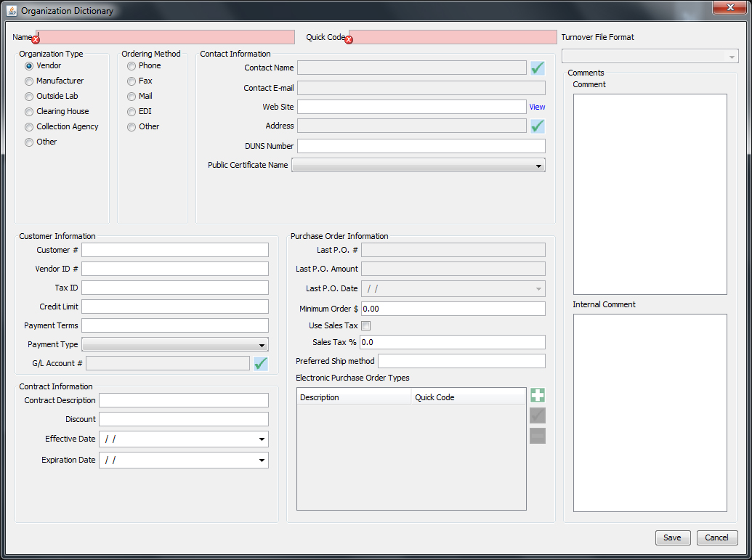
Task: Tick the Use Sales Tax checkbox
Action: click(366, 326)
